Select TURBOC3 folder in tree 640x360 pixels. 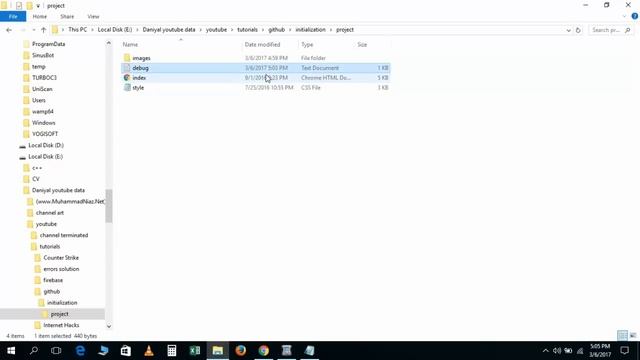44,78
